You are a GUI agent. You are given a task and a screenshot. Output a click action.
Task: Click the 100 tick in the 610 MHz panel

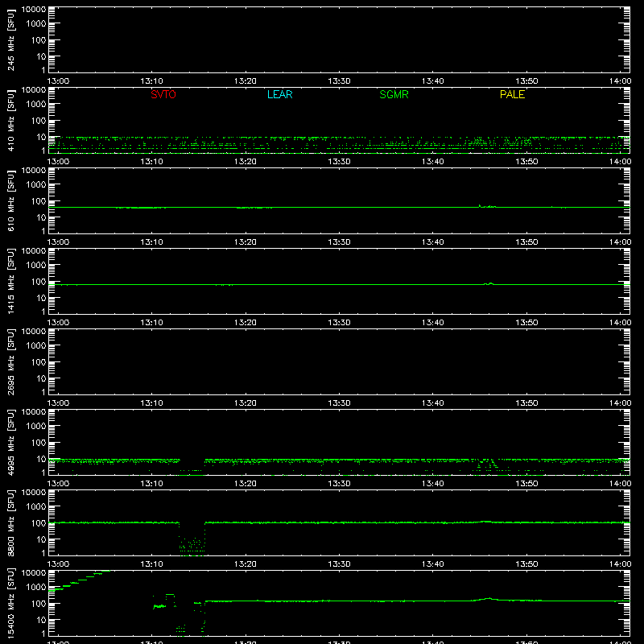39,201
